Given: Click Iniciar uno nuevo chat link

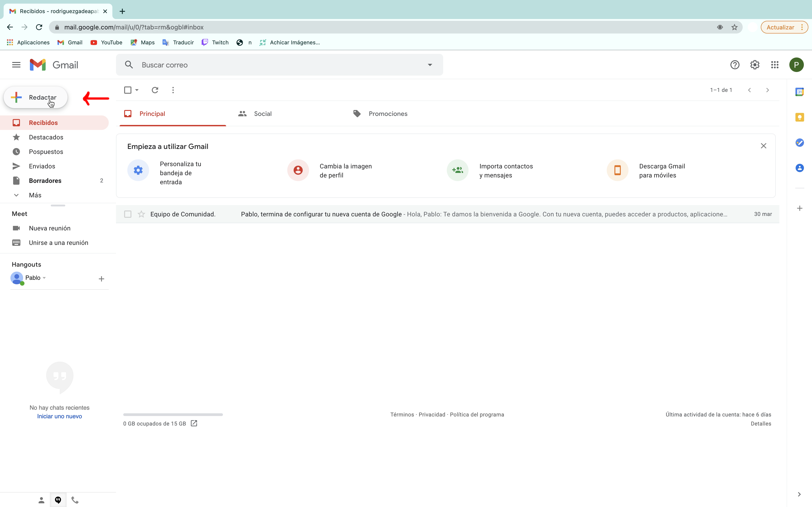Looking at the screenshot, I should pyautogui.click(x=59, y=416).
